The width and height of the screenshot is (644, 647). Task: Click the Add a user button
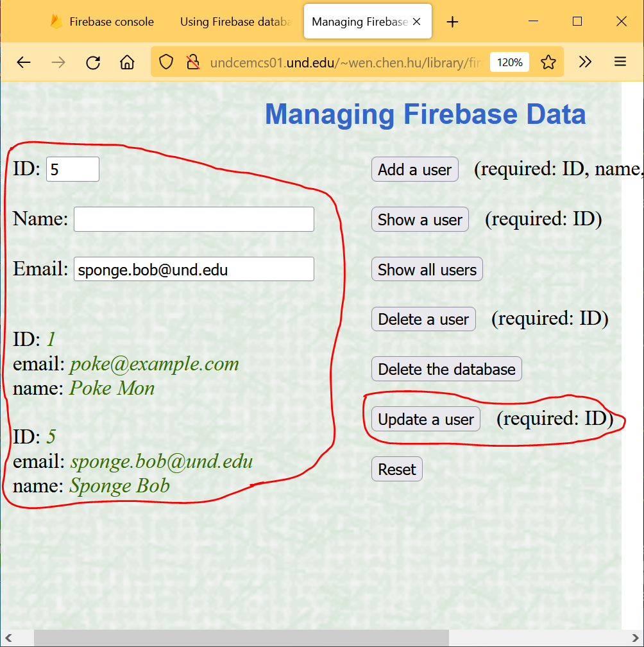(414, 169)
